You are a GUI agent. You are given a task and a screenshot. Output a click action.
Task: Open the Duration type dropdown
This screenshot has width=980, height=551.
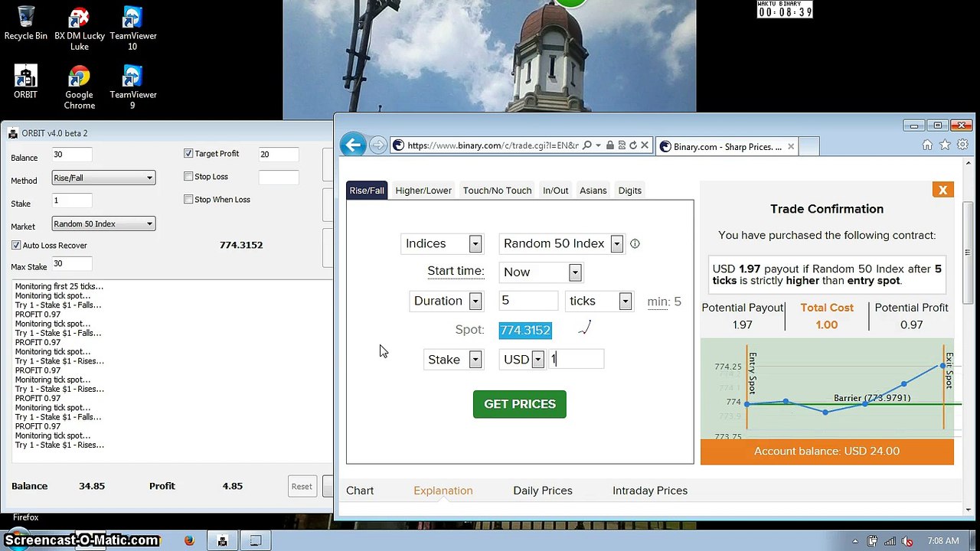tap(446, 301)
